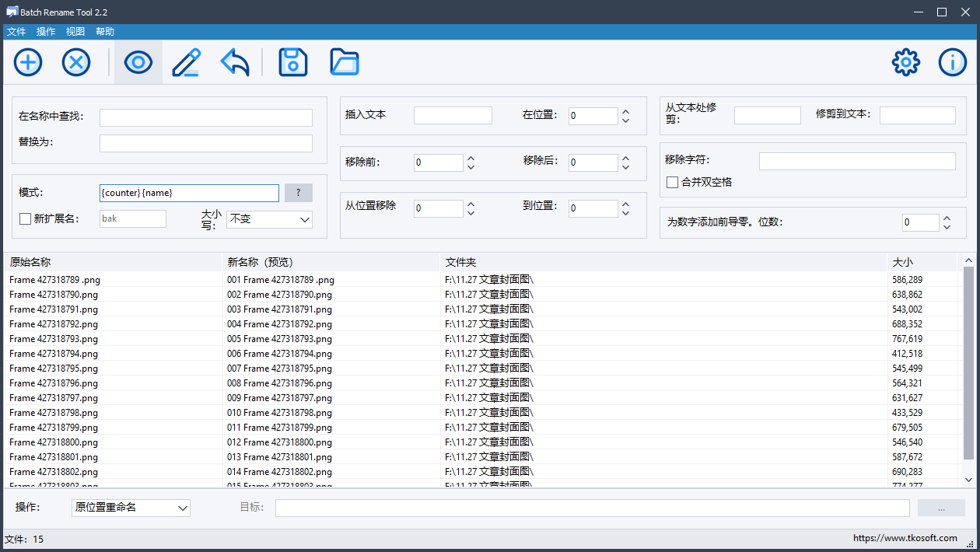Click the file list scroll up arrow
Image resolution: width=980 pixels, height=552 pixels.
click(x=968, y=260)
